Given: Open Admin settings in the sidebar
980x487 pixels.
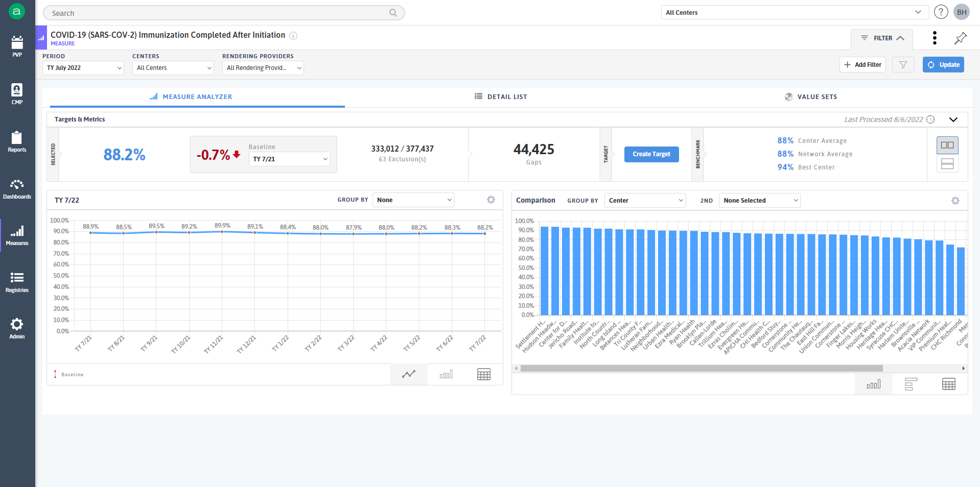Looking at the screenshot, I should pos(17,329).
